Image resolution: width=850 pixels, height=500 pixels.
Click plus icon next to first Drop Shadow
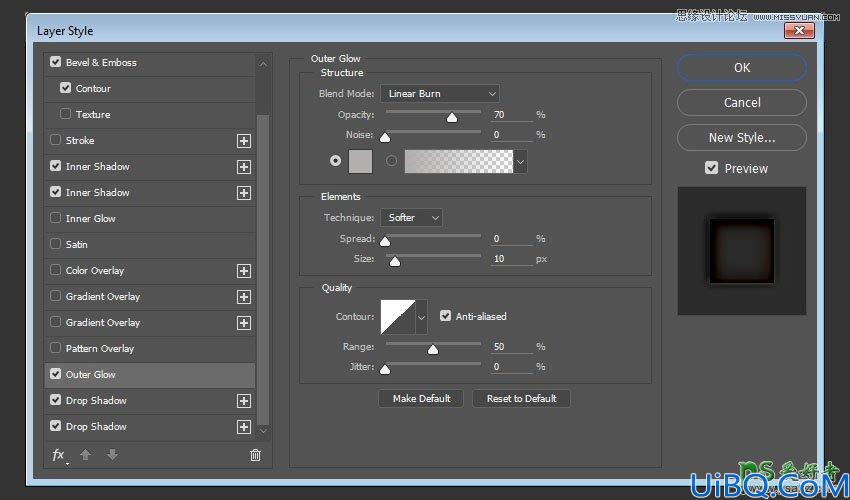point(244,401)
